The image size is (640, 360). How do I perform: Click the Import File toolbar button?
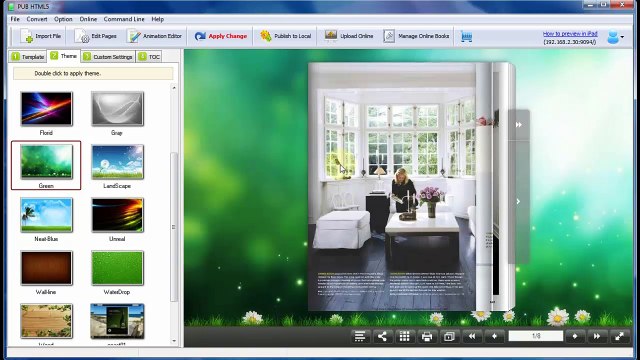(40, 36)
